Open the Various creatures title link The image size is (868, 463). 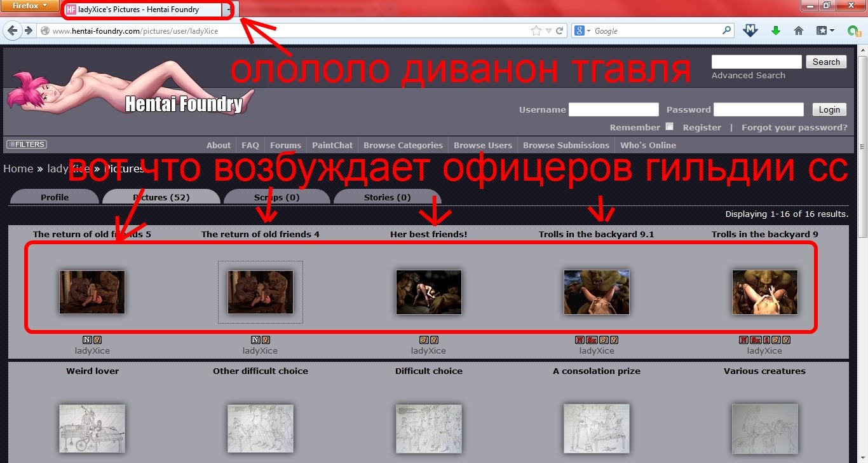(x=764, y=371)
